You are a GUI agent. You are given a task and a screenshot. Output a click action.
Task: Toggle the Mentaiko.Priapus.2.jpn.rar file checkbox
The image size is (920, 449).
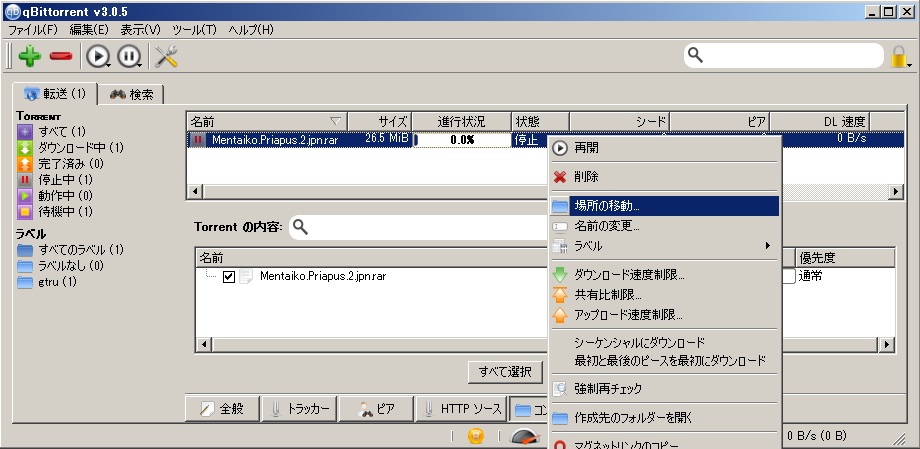[229, 277]
